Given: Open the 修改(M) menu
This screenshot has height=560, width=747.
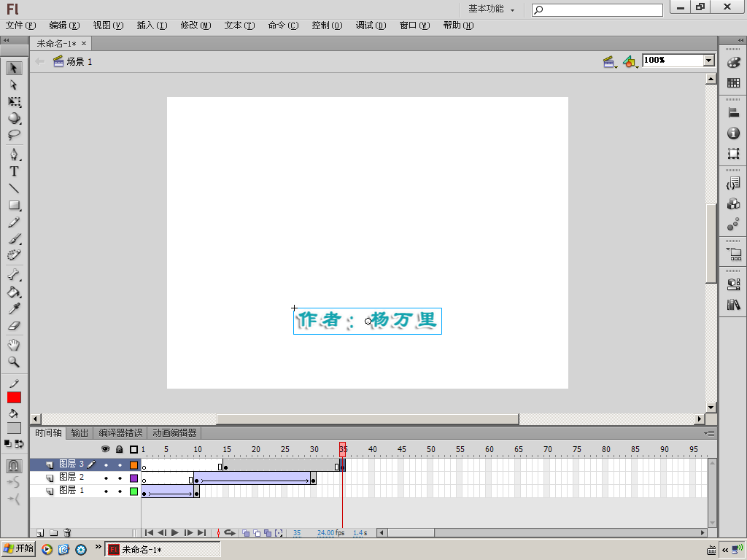Looking at the screenshot, I should point(196,26).
